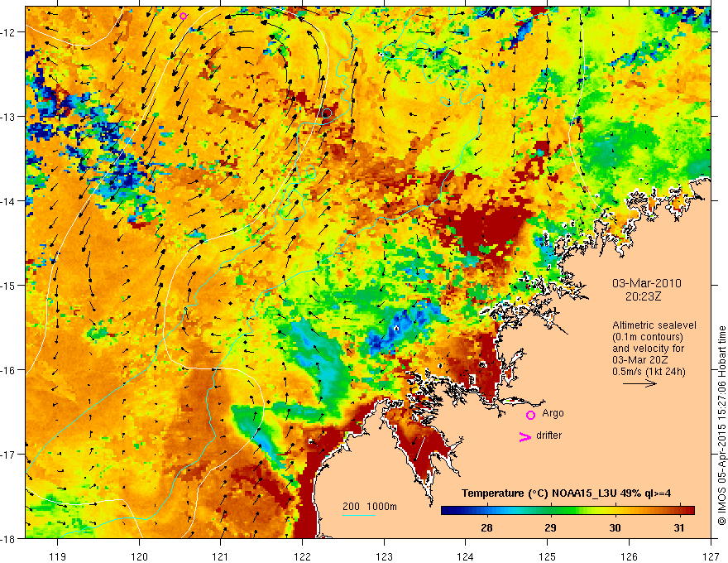
Task: Click the 'Altimetric sealevel' caption text
Action: [654, 325]
